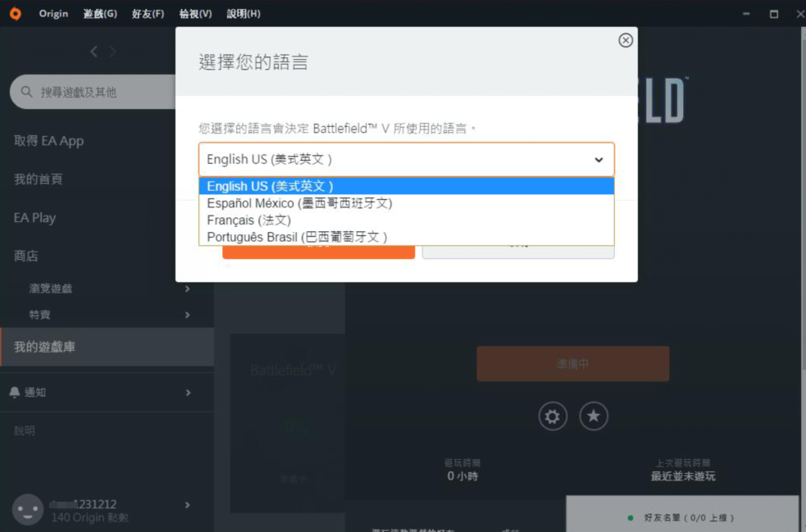Open the 檢視(V) menu
This screenshot has height=532, width=806.
coord(195,13)
